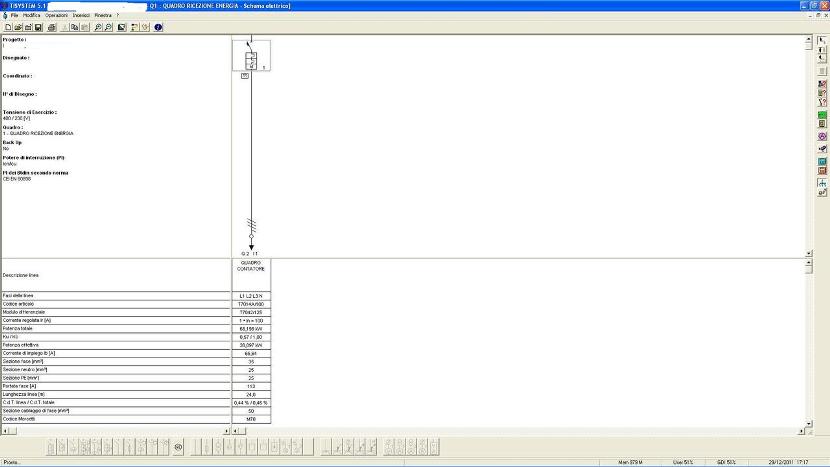The image size is (830, 467).
Task: Open the File menu
Action: click(15, 16)
